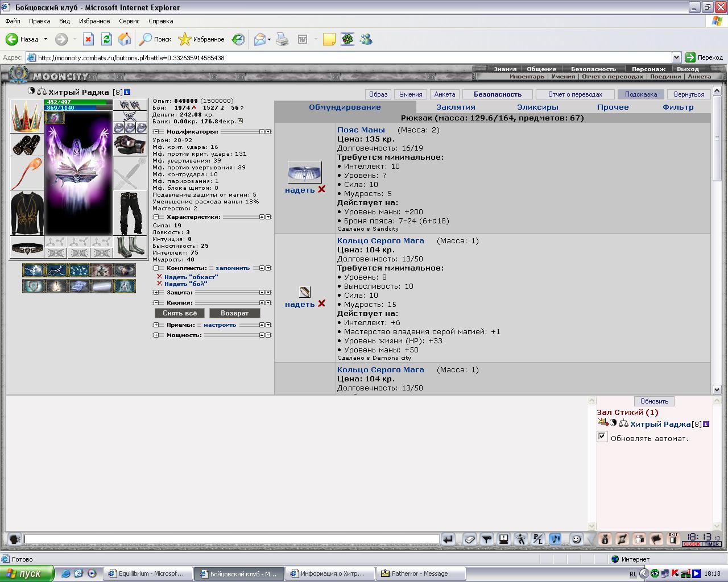Screen dimensions: 728x582
Task: Toggle the Обновлять автомат. checkbox
Action: 602,436
